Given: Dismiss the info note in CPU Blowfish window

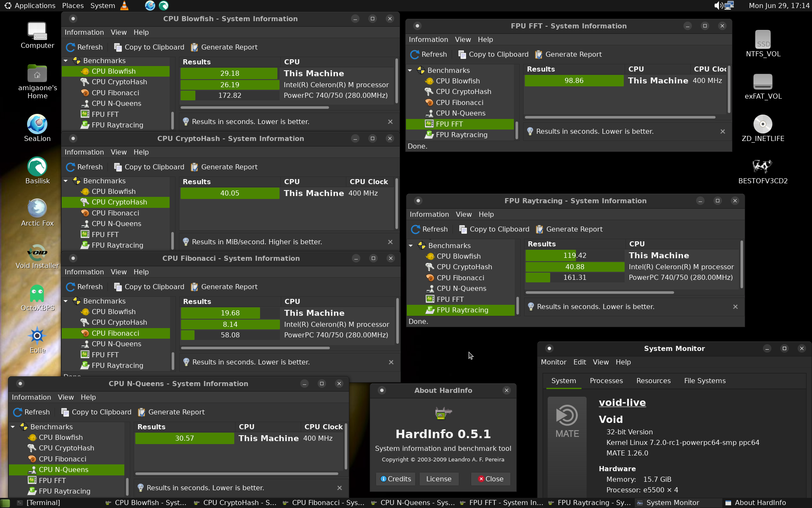Looking at the screenshot, I should 390,122.
